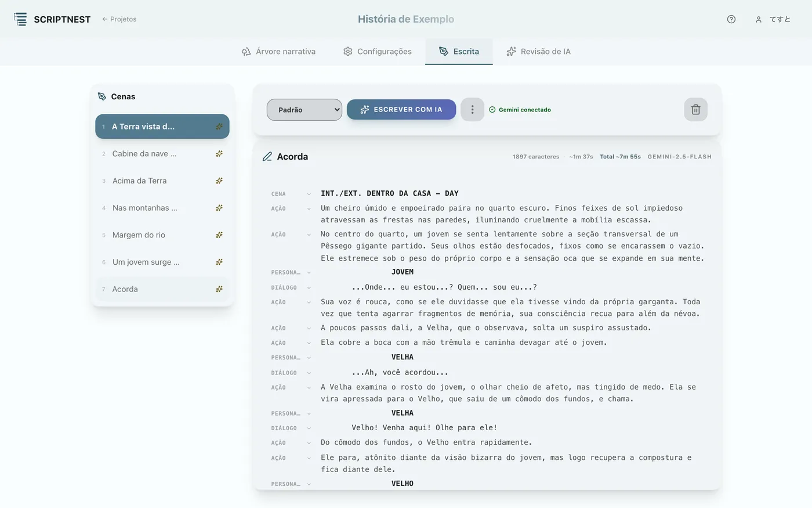Click the Projetos back link
The height and width of the screenshot is (508, 812).
(x=119, y=19)
